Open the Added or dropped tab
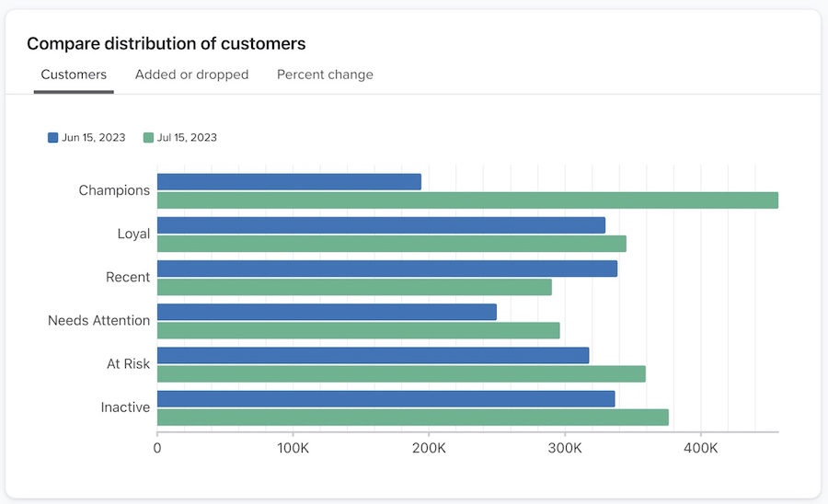The width and height of the screenshot is (828, 504). tap(191, 74)
